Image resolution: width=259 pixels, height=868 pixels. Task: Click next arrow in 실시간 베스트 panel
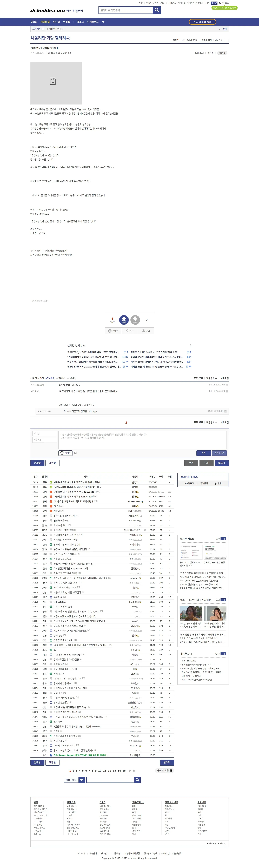pyautogui.click(x=225, y=539)
